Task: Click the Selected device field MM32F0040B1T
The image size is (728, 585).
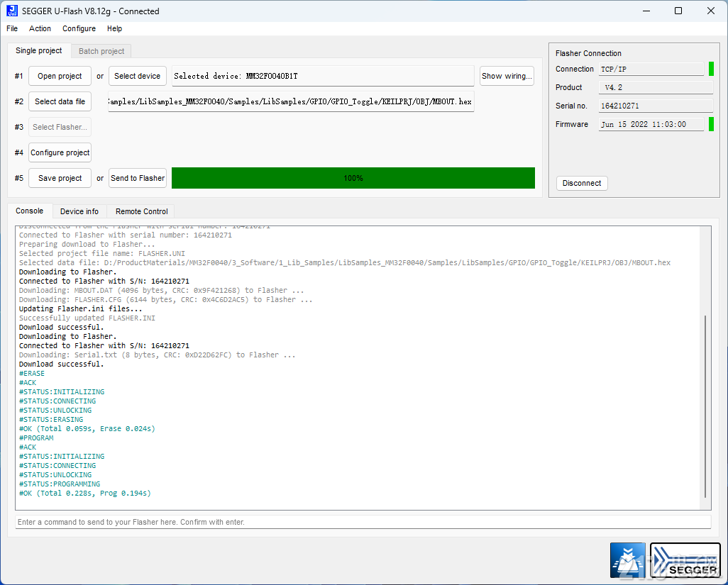Action: click(x=323, y=76)
